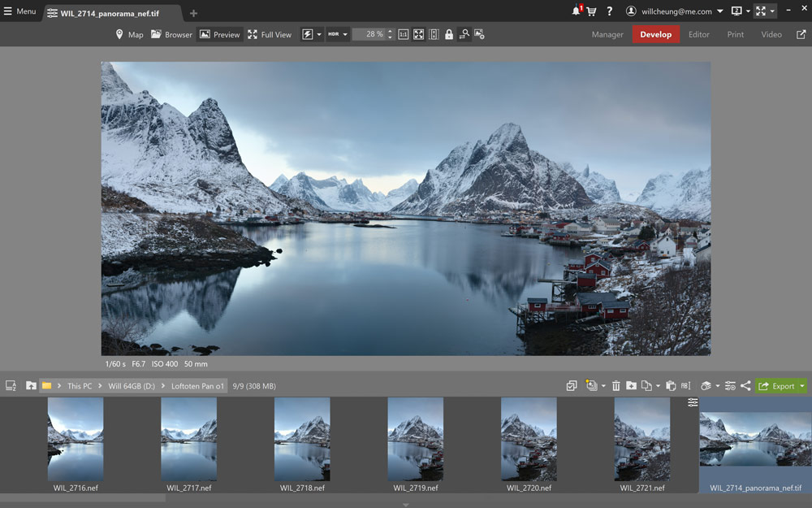Expand the copy files dropdown arrow

(658, 386)
